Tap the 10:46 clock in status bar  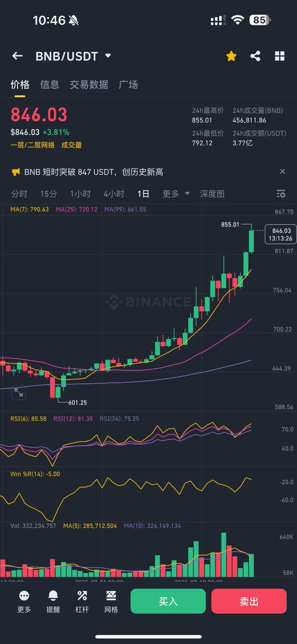(49, 20)
